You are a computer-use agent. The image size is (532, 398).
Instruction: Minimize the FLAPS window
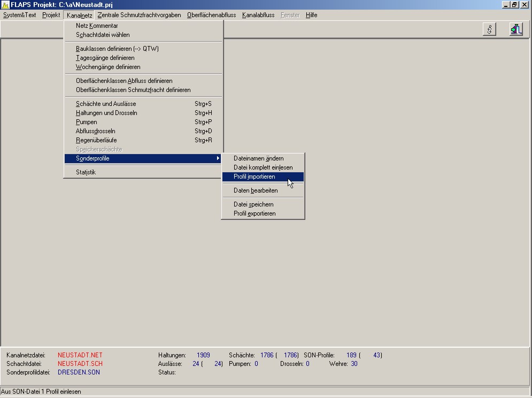click(x=506, y=5)
